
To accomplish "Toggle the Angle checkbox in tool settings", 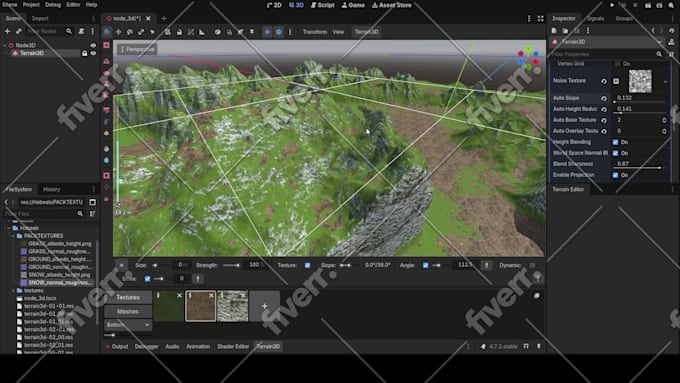I will (425, 265).
